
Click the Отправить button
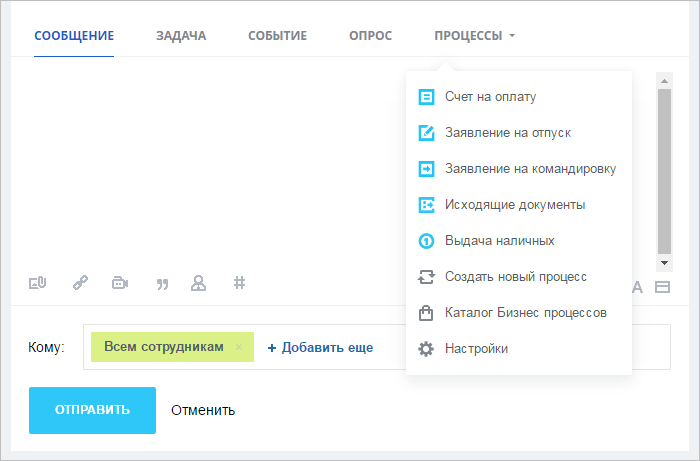(92, 410)
